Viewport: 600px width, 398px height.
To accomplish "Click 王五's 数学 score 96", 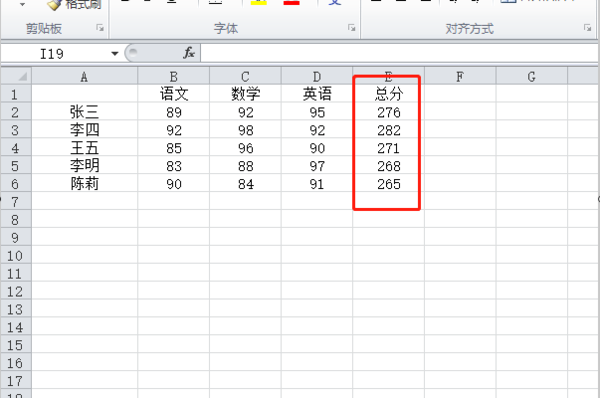I will point(245,148).
